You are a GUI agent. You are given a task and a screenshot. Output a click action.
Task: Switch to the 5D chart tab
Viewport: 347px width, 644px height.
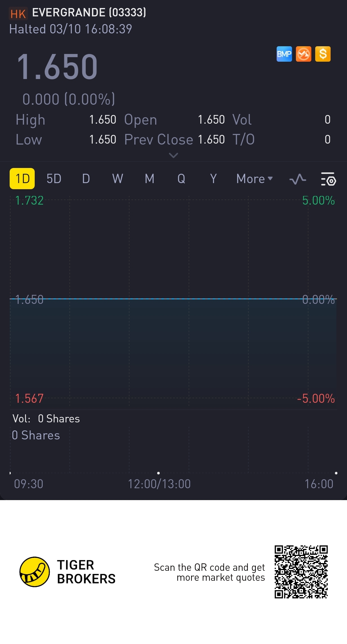click(x=54, y=179)
